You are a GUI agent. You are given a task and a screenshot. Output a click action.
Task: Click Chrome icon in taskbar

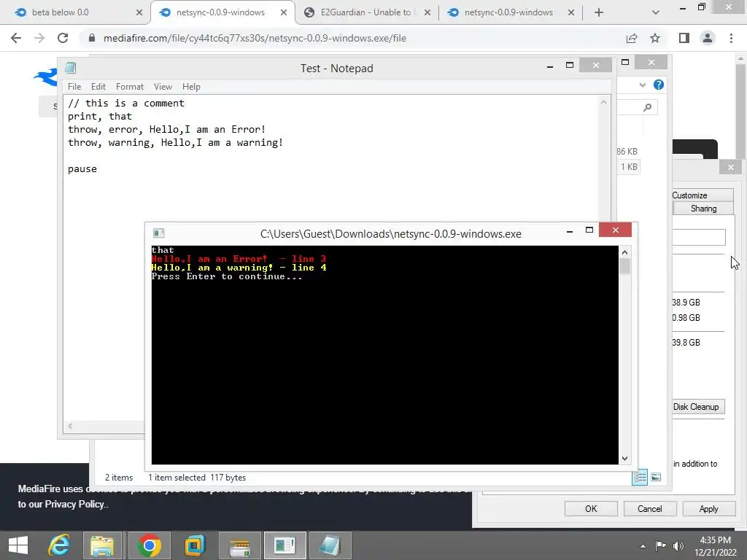click(x=149, y=545)
